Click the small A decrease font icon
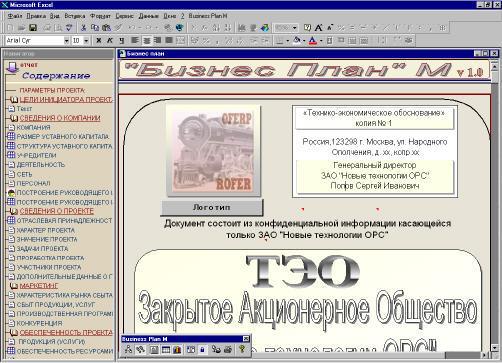 click(330, 28)
